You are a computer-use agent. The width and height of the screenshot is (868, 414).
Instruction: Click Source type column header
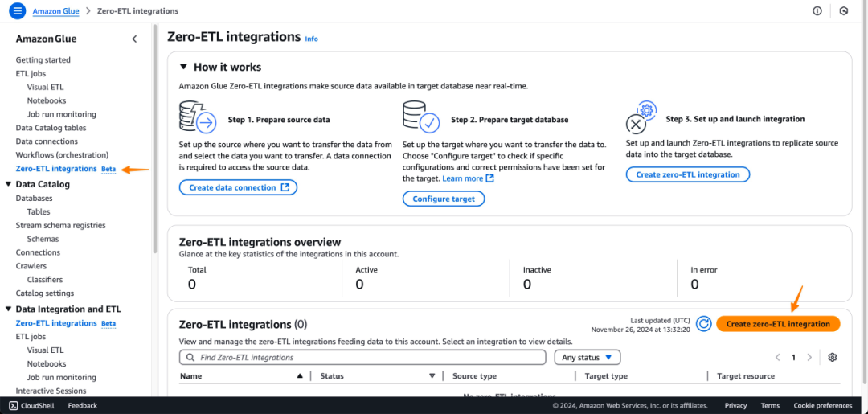click(474, 375)
